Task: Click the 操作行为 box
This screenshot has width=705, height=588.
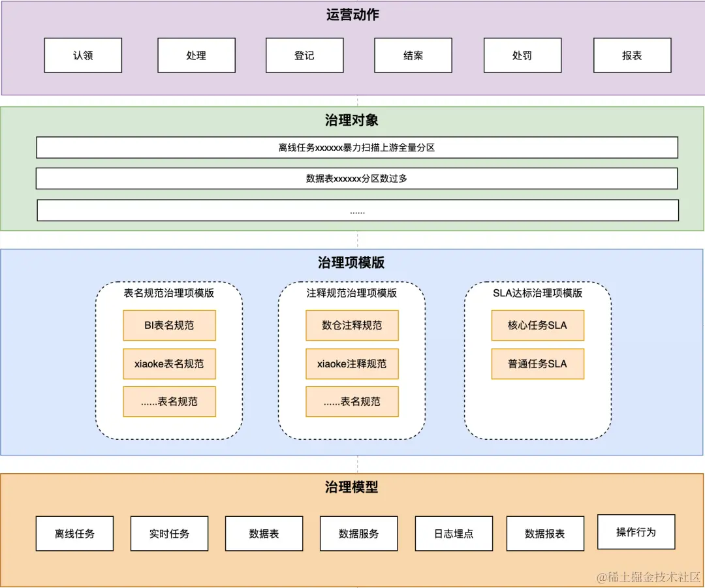Action: (636, 532)
